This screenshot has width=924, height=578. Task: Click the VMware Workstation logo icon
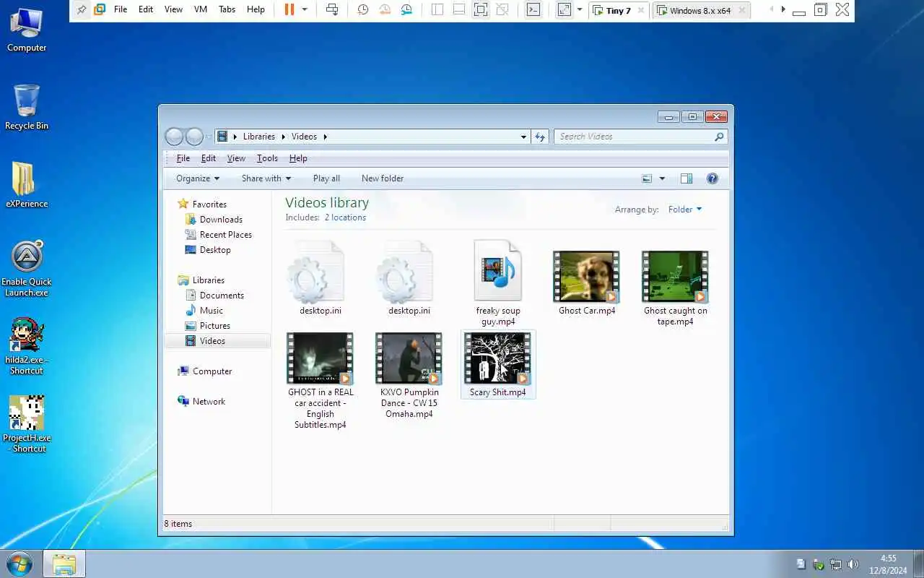(x=100, y=9)
